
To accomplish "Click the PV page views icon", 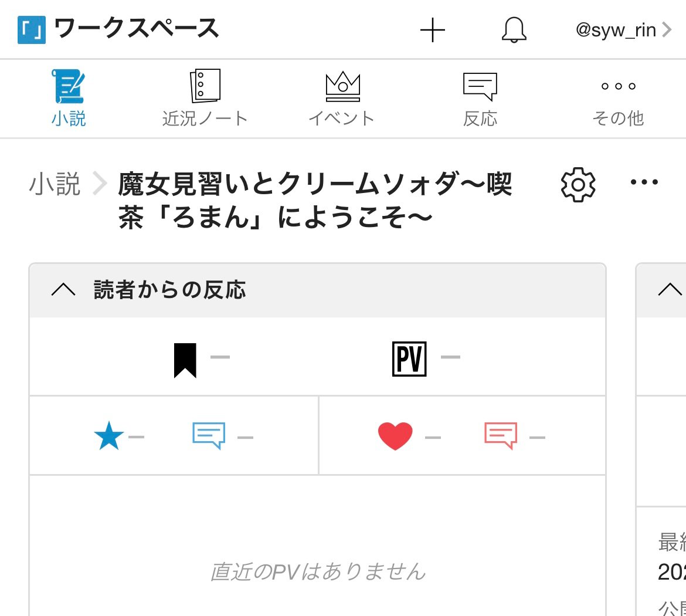I will (409, 358).
